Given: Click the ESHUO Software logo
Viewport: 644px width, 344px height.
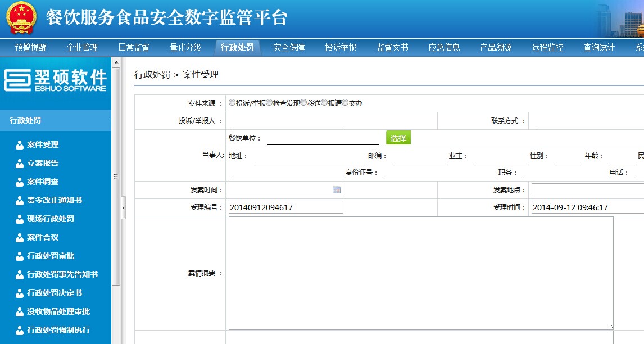Looking at the screenshot, I should click(55, 80).
